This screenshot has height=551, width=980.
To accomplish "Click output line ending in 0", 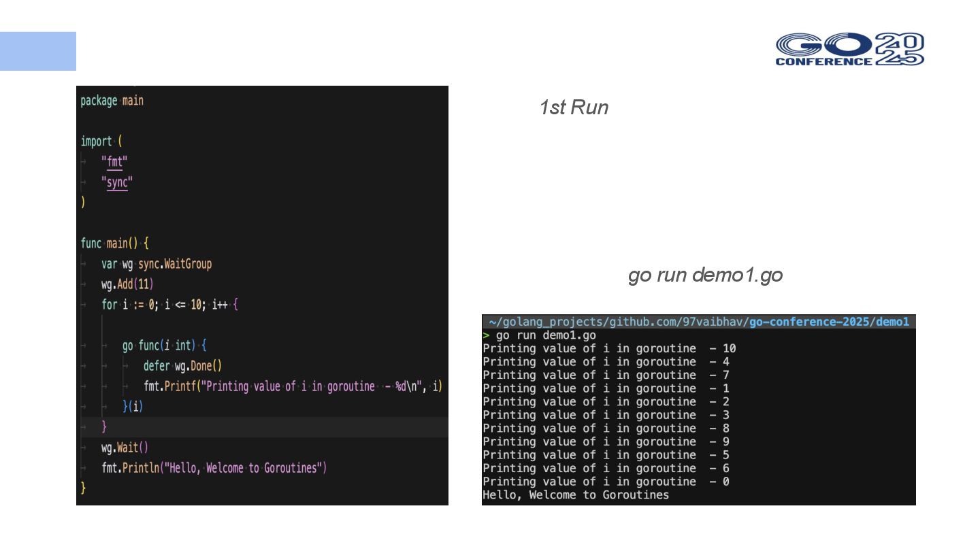I will (606, 481).
